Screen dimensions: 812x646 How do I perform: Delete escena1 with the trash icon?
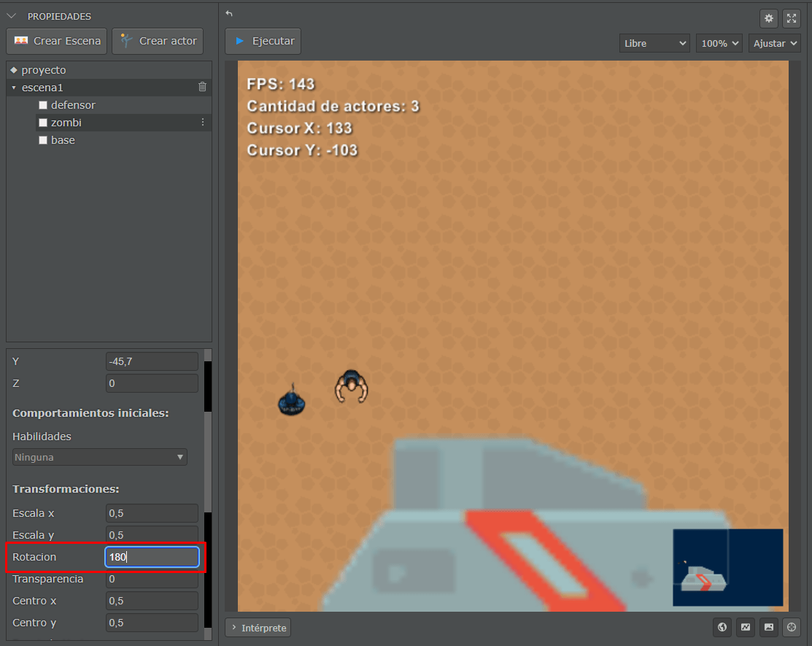(x=203, y=87)
